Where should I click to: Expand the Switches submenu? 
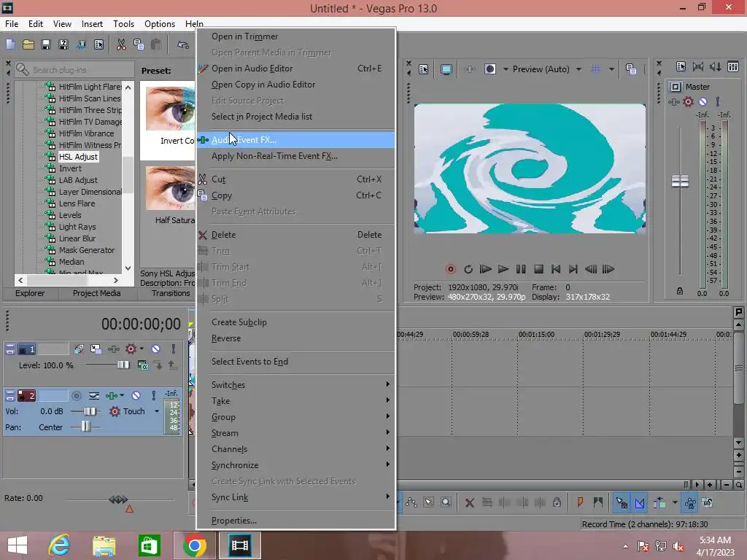(296, 385)
